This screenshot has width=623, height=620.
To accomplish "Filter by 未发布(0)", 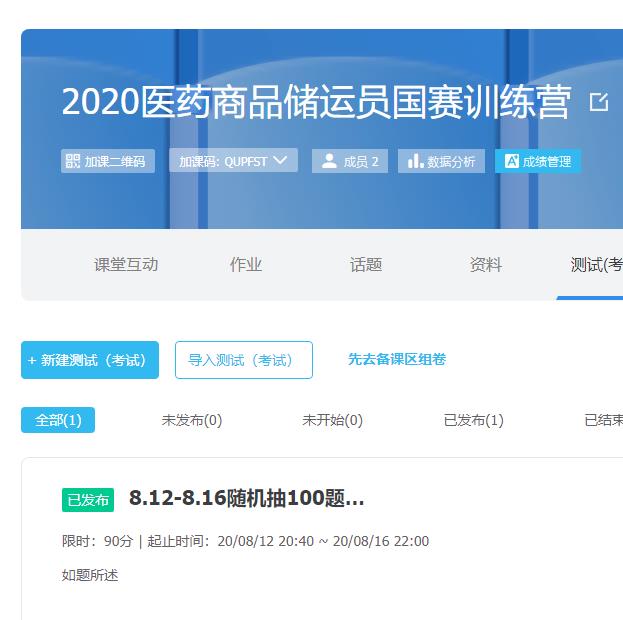I will [192, 420].
